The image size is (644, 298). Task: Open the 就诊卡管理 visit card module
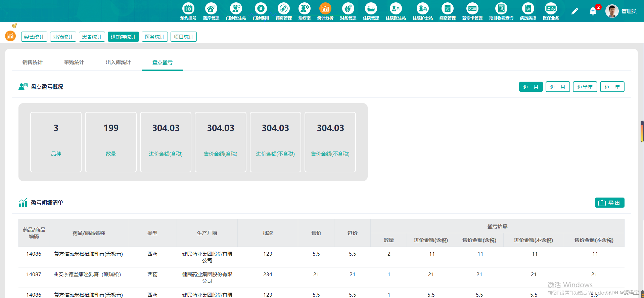point(472,11)
